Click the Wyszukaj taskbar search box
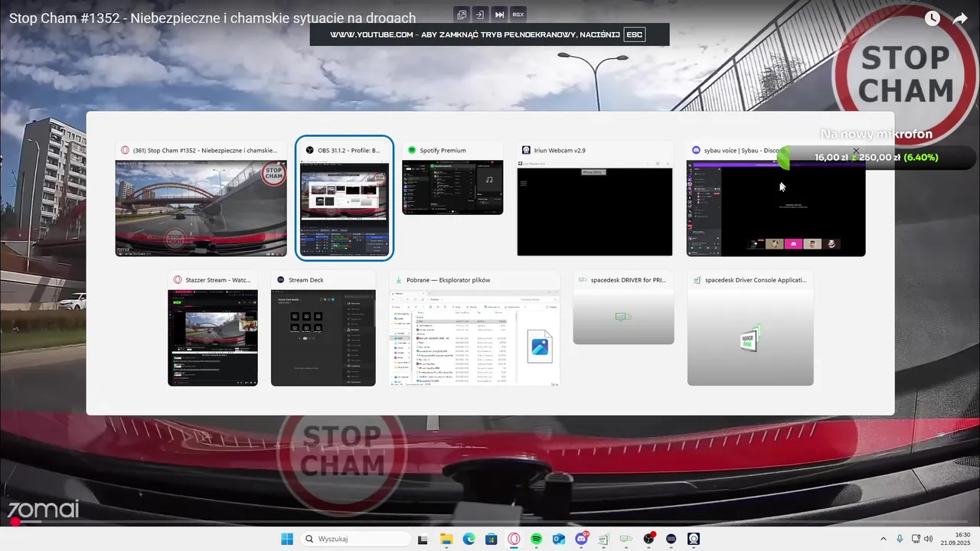The height and width of the screenshot is (551, 980). pyautogui.click(x=354, y=539)
